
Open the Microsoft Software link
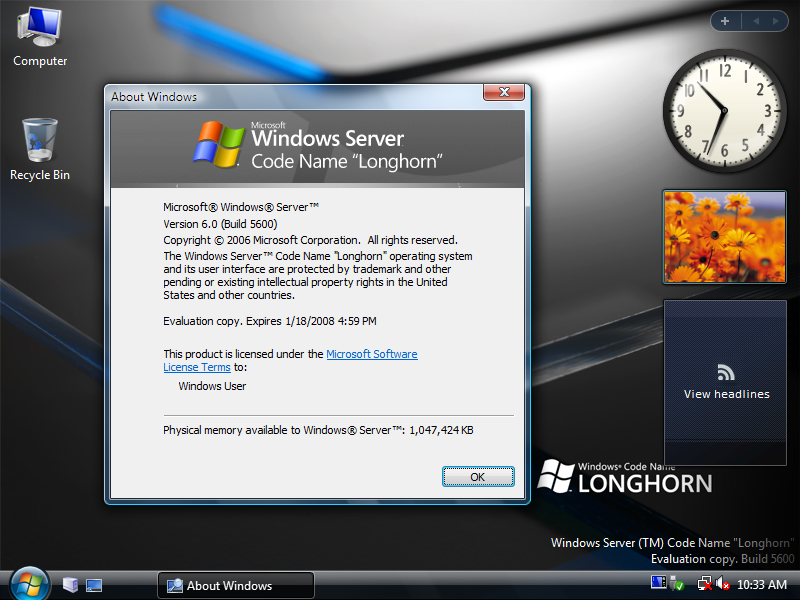pos(371,354)
